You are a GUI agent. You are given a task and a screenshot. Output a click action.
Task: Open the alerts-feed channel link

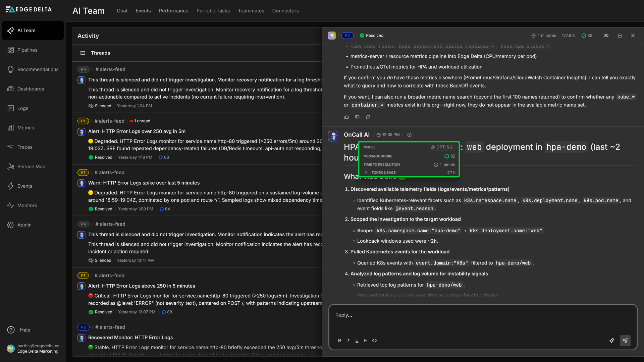[x=110, y=69]
